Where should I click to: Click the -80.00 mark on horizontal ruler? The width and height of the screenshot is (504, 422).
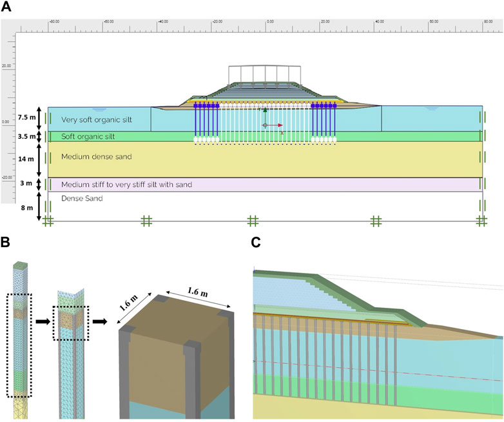(54, 21)
